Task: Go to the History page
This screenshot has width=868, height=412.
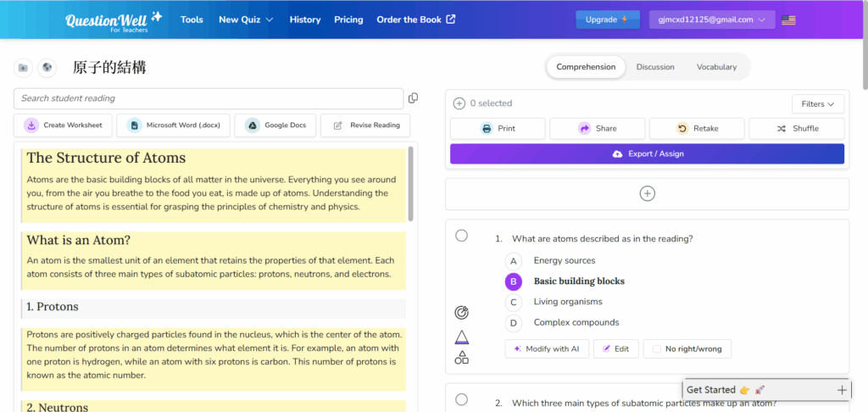Action: coord(305,19)
